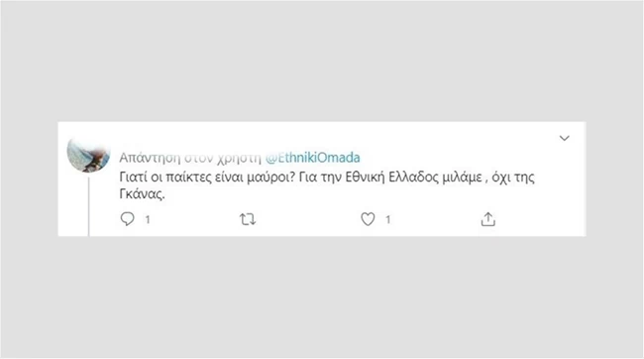
Task: Click the tweet text starting 'Γιατί οι παίκτες'
Action: click(327, 185)
